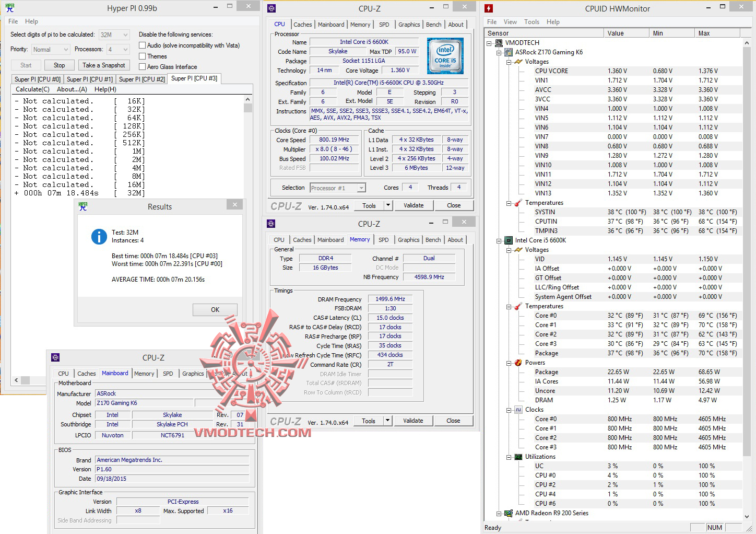
Task: Open the SPD tab in the CPU-Z window showing memory Timings
Action: click(384, 240)
